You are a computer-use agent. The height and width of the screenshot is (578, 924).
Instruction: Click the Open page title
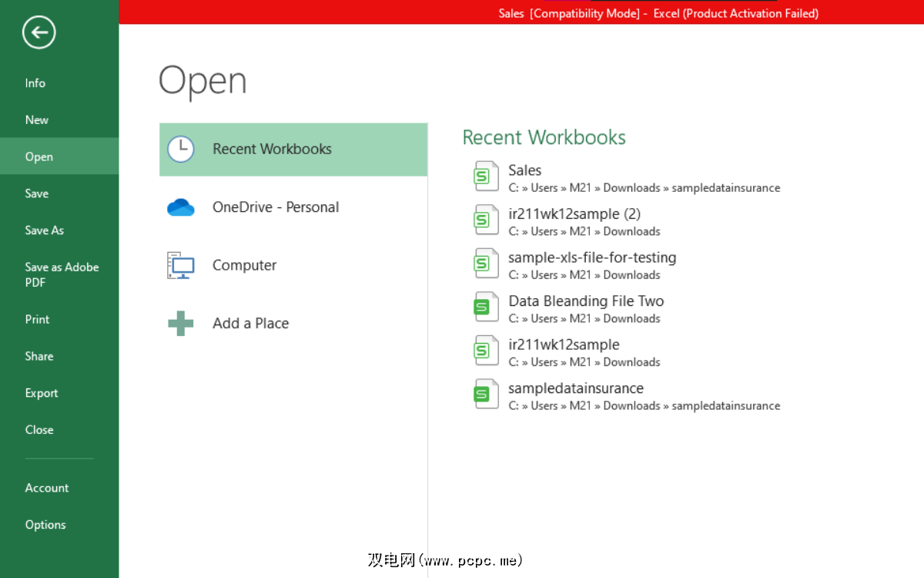click(203, 82)
